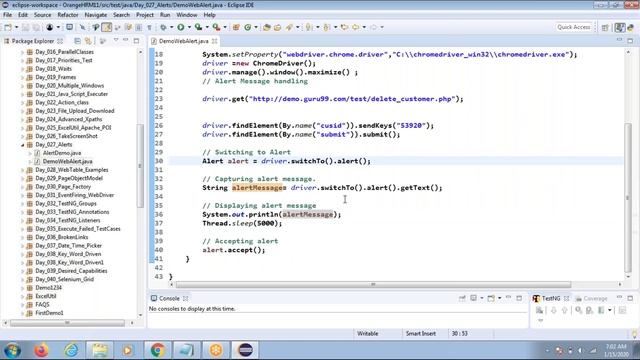
Task: Click the Smart Insert status entry
Action: pos(420,334)
